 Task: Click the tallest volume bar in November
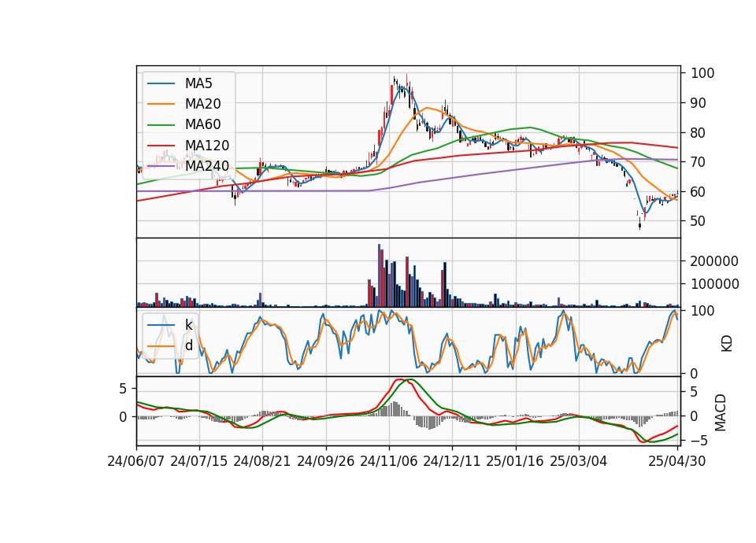[x=379, y=275]
